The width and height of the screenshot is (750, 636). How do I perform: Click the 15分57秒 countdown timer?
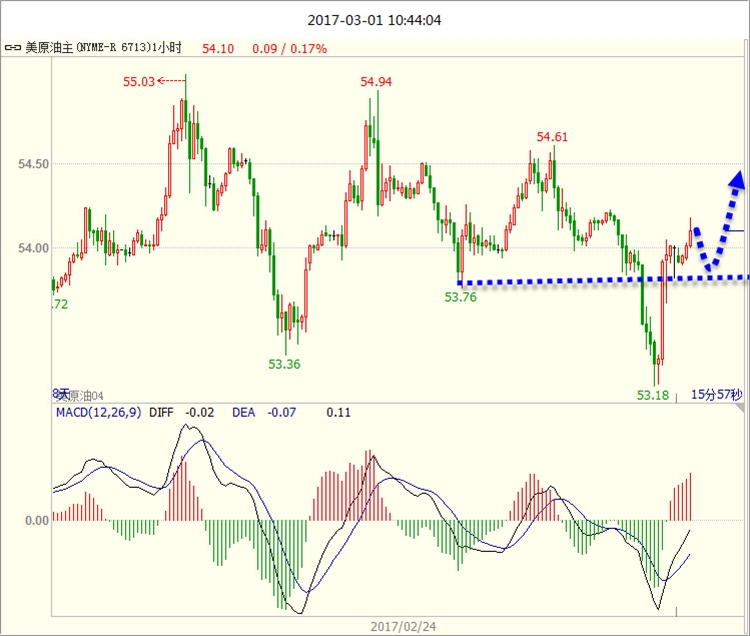[x=717, y=395]
